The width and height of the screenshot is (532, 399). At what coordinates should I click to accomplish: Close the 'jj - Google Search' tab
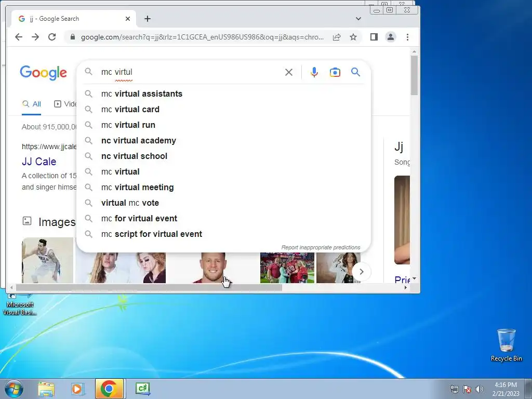(x=128, y=19)
